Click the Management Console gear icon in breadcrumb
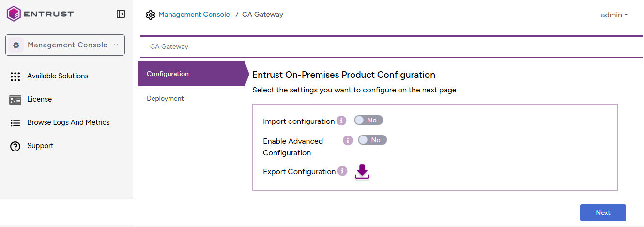The image size is (644, 227). point(150,15)
